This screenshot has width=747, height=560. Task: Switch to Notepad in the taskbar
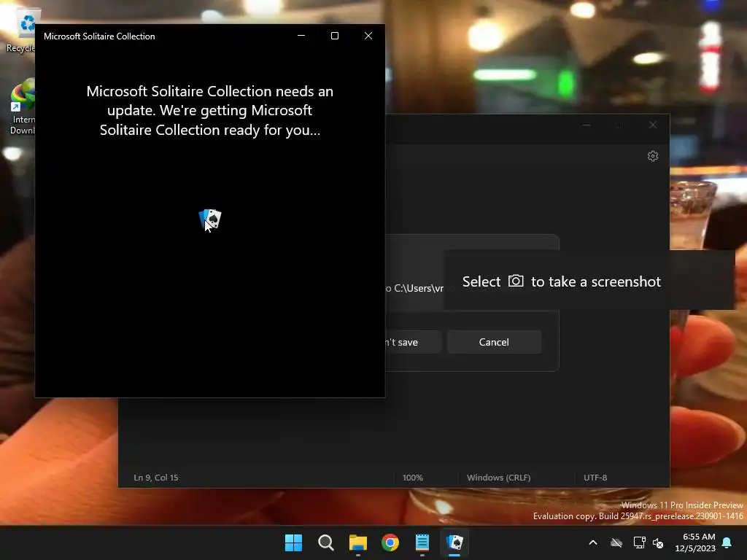pyautogui.click(x=422, y=542)
